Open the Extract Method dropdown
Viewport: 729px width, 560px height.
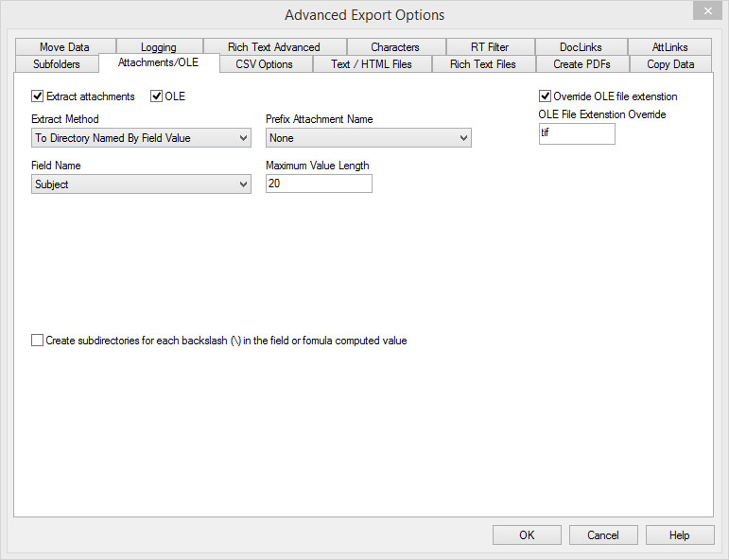tap(141, 138)
